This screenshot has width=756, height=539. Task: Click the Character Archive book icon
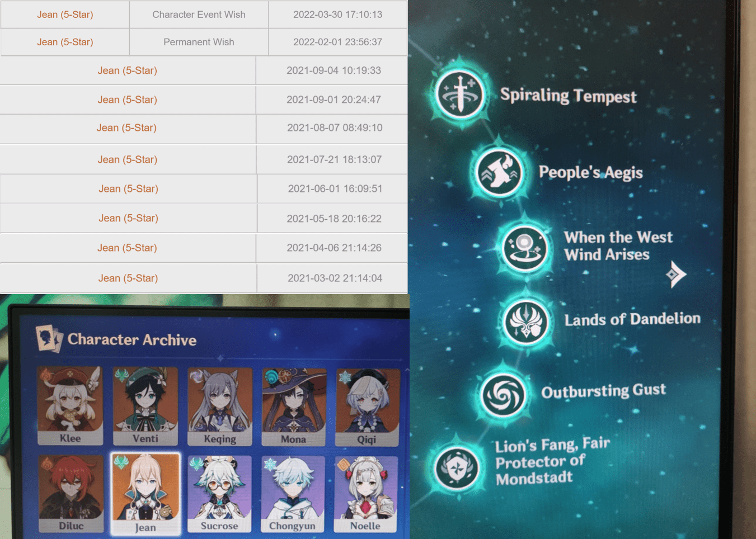[x=49, y=338]
